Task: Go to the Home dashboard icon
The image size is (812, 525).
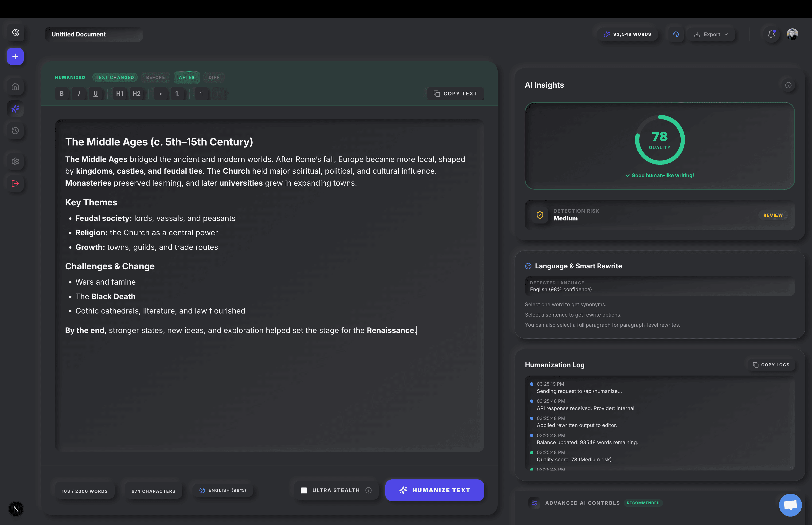Action: coord(15,87)
